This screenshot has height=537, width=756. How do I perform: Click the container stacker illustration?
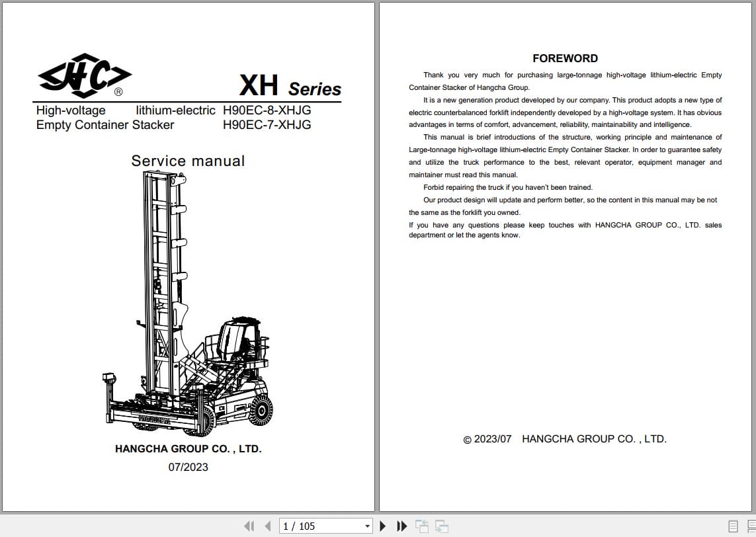[x=188, y=303]
